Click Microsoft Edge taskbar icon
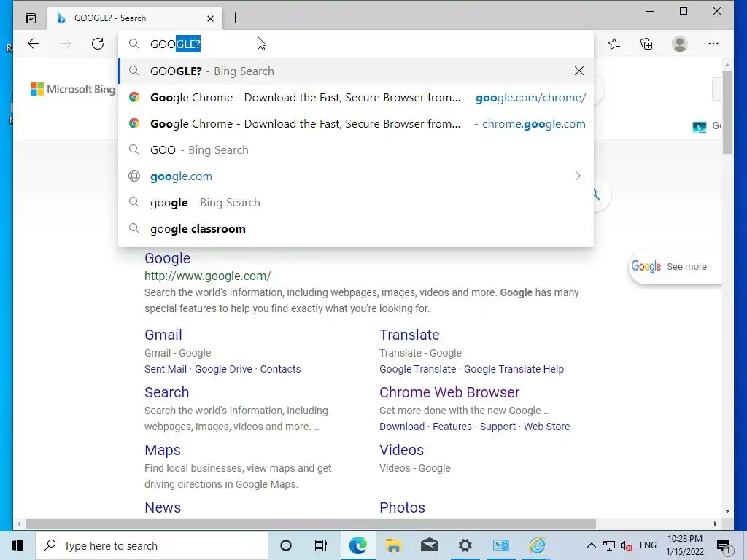Image resolution: width=747 pixels, height=560 pixels. click(x=357, y=545)
